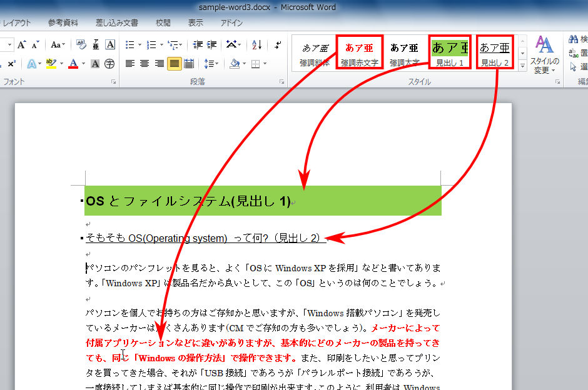The width and height of the screenshot is (588, 390).
Task: Step the Styles gallery down one row
Action: click(x=522, y=53)
